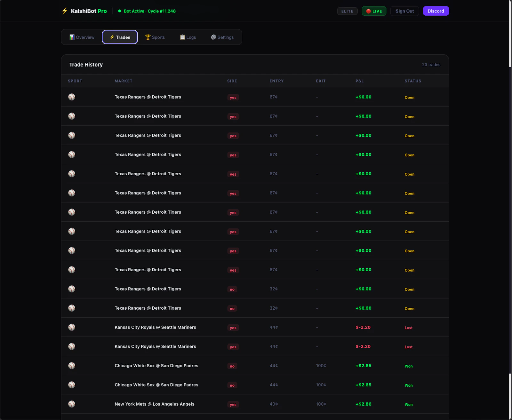The width and height of the screenshot is (512, 420).
Task: Click the baseball icon in the New York Mets row
Action: click(72, 404)
